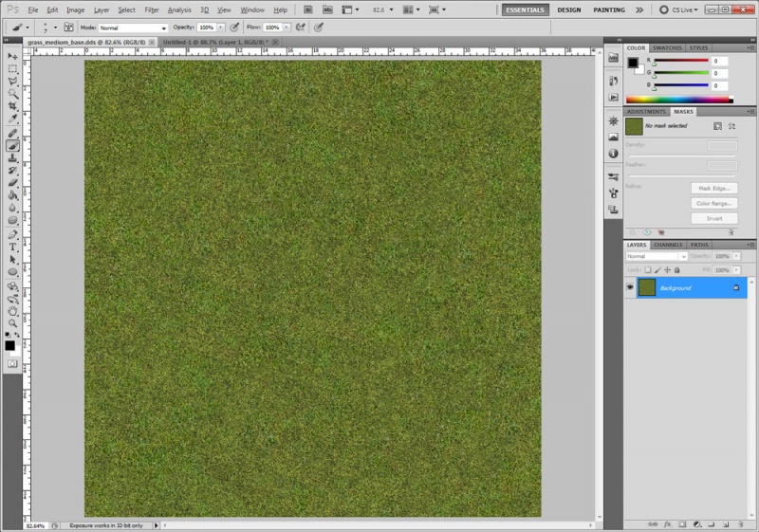The image size is (759, 532).
Task: Open the brush Mode dropdown
Action: coord(133,28)
